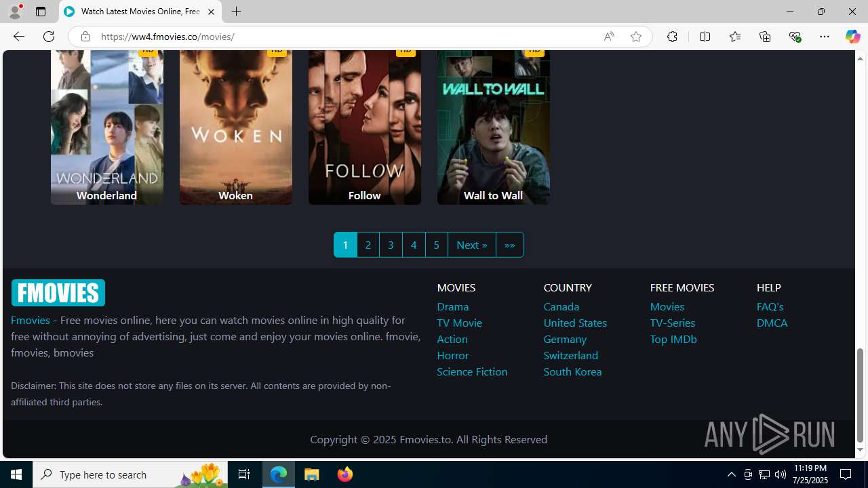Browse movies from Switzerland
Viewport: 868px width, 488px height.
point(570,355)
